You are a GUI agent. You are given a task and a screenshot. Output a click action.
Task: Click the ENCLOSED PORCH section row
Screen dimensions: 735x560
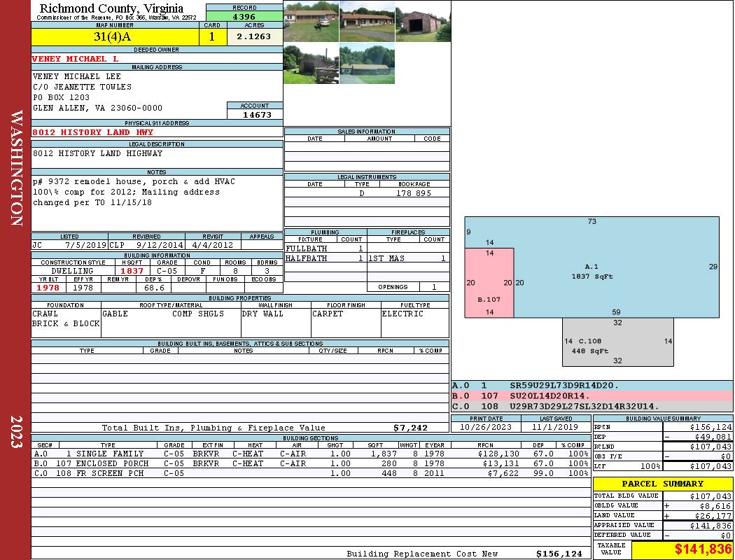click(311, 463)
